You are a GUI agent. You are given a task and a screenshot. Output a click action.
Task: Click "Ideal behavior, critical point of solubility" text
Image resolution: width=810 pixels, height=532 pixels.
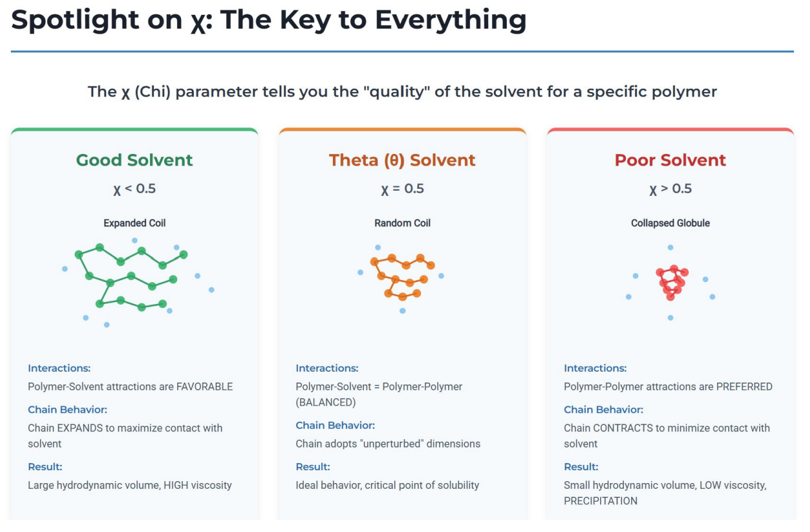click(x=387, y=486)
